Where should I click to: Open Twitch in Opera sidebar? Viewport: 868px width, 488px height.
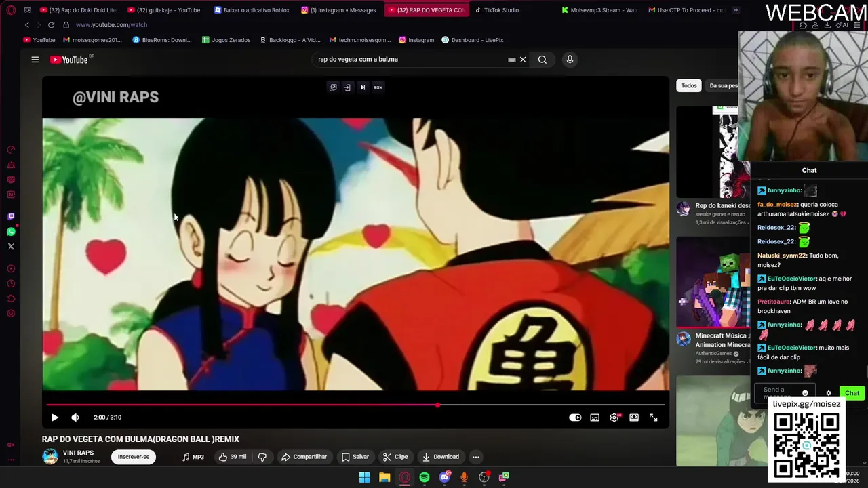[x=11, y=217]
